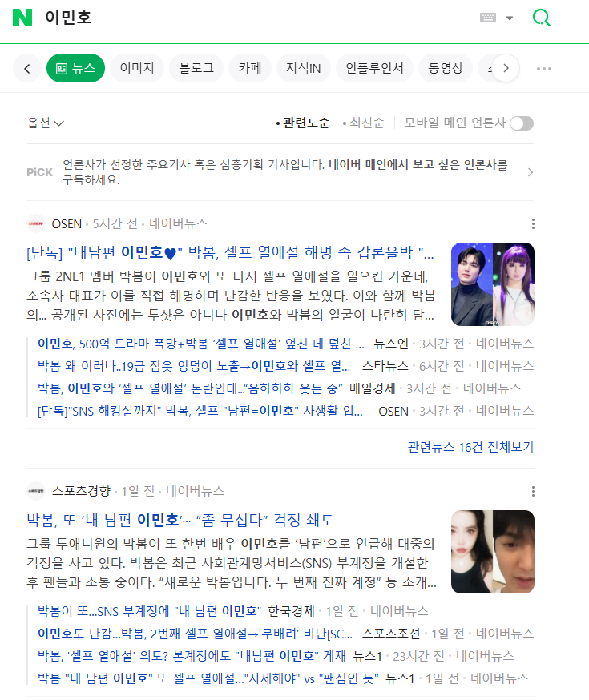Open options menu for 스포츠경향 article

(x=533, y=491)
